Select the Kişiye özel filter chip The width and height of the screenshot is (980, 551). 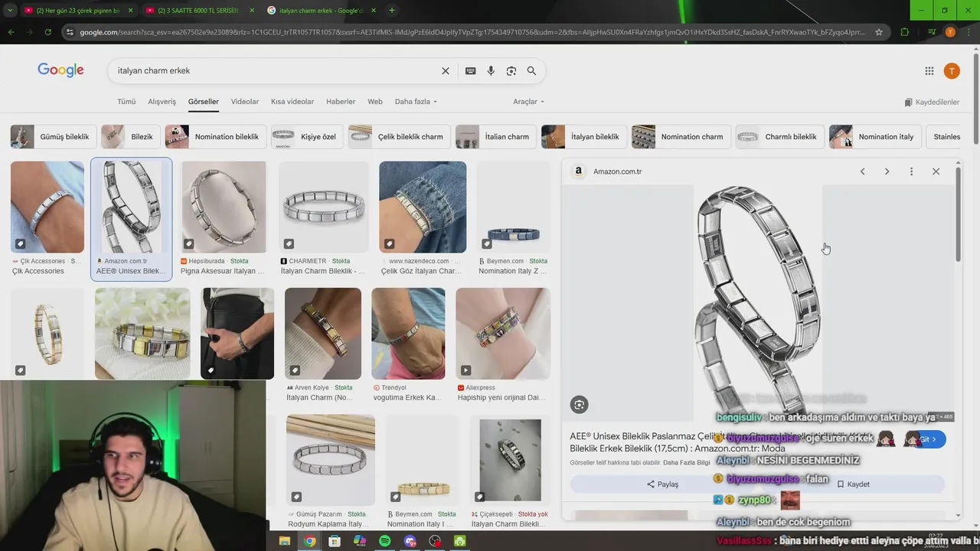point(308,137)
